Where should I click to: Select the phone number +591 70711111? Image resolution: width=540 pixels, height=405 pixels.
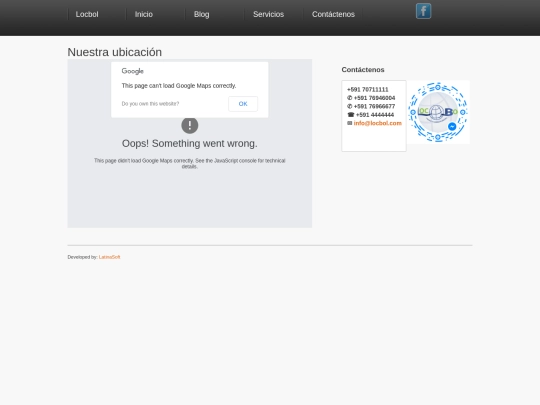click(367, 90)
